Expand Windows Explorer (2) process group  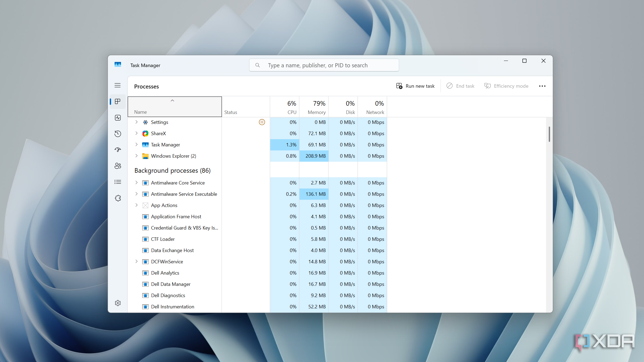[136, 156]
